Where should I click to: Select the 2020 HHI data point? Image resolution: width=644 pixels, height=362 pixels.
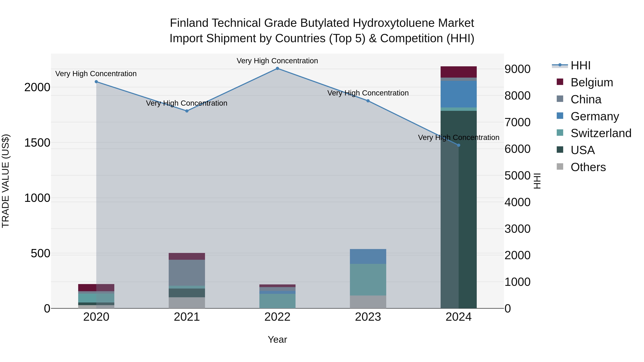[96, 82]
